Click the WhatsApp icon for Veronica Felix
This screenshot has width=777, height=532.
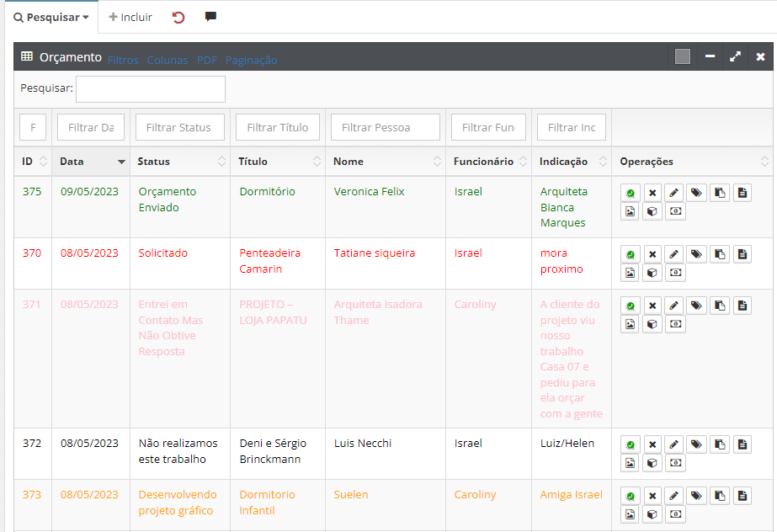pos(630,193)
